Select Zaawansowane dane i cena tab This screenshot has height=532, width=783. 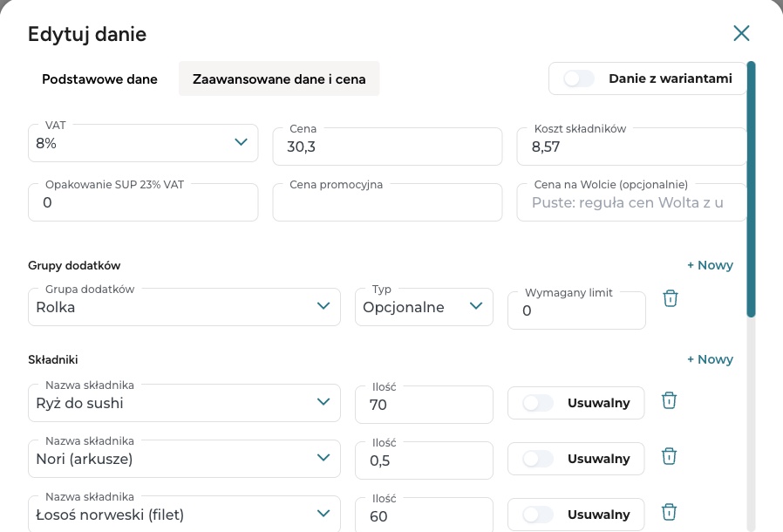pyautogui.click(x=279, y=78)
